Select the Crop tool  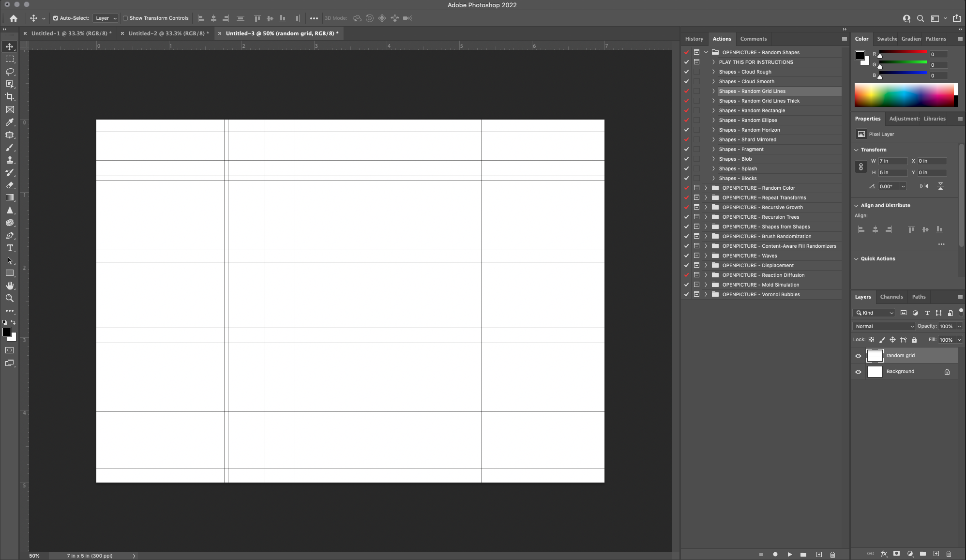[10, 97]
